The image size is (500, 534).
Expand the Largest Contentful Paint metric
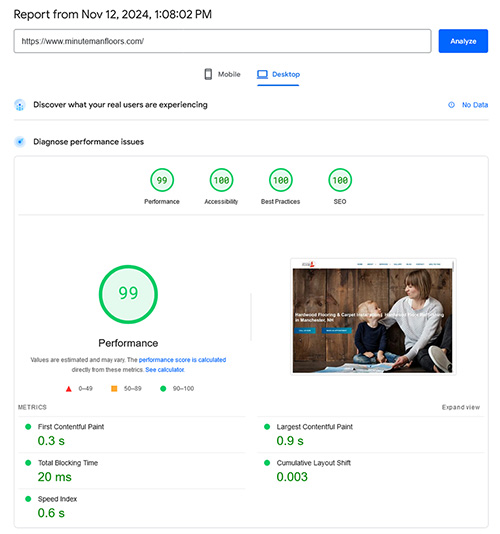click(x=371, y=435)
